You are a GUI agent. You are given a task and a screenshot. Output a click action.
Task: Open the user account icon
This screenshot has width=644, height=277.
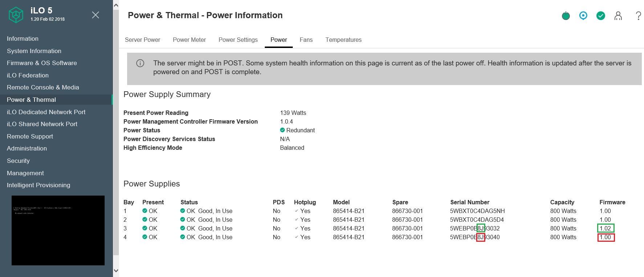point(618,16)
